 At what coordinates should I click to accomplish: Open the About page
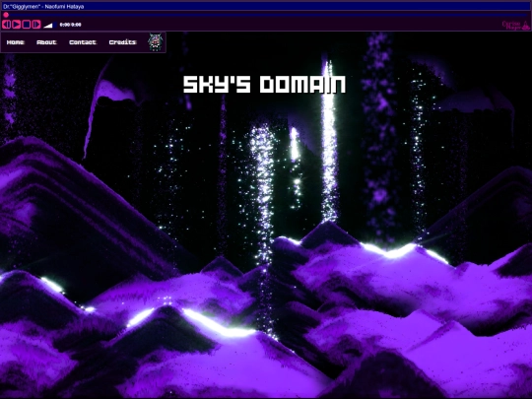[x=46, y=42]
